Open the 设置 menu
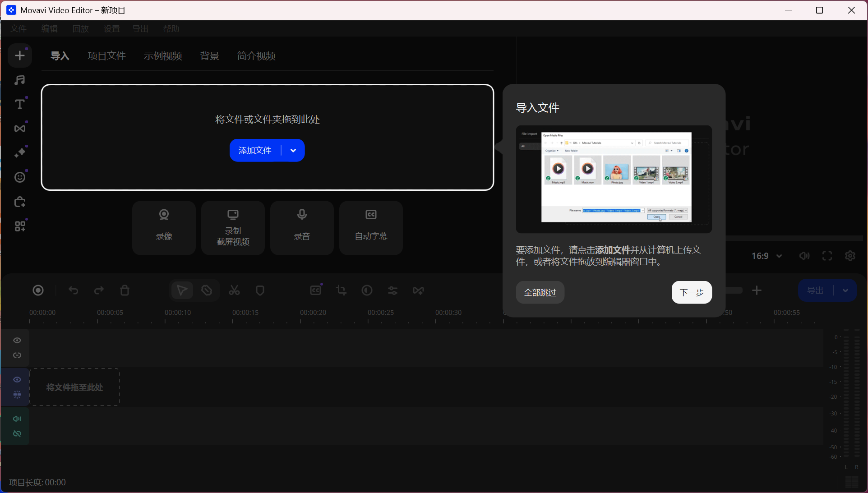The height and width of the screenshot is (493, 868). (x=112, y=29)
